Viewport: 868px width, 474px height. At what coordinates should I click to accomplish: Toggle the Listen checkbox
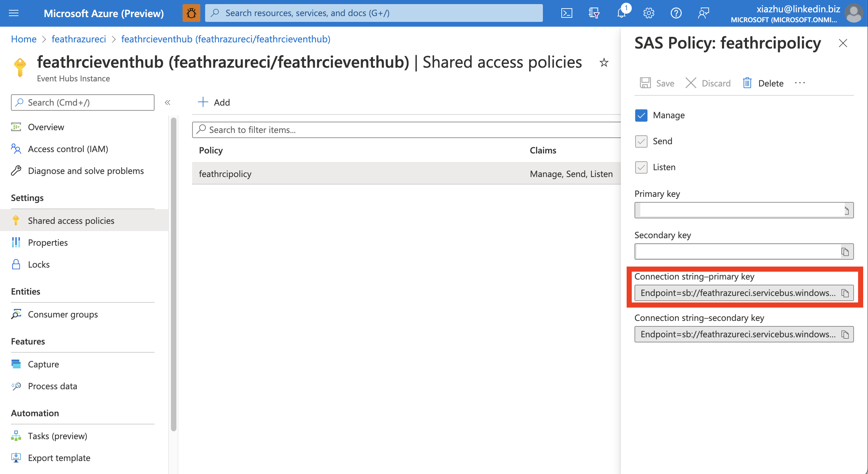(x=641, y=167)
